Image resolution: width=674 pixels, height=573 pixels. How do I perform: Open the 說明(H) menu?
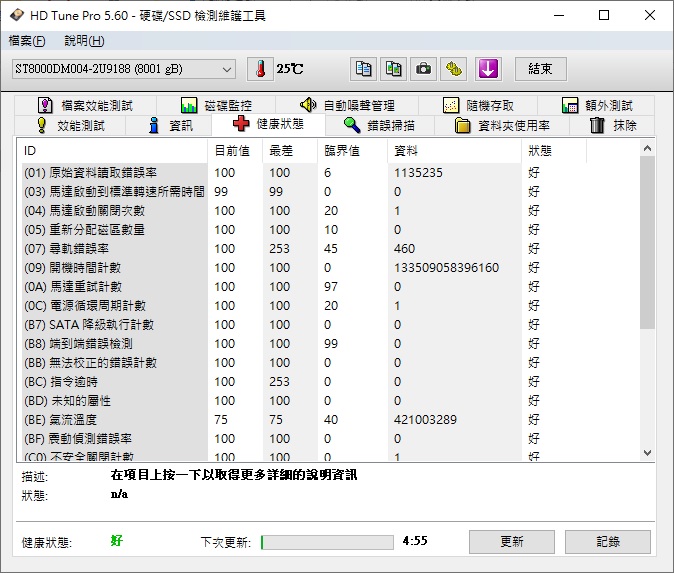[84, 41]
